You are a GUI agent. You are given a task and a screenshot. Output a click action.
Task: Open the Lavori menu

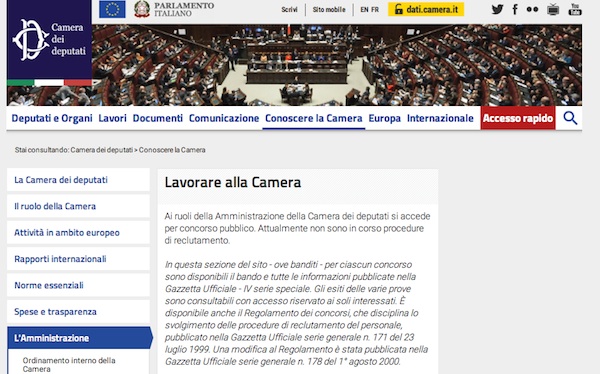click(112, 118)
